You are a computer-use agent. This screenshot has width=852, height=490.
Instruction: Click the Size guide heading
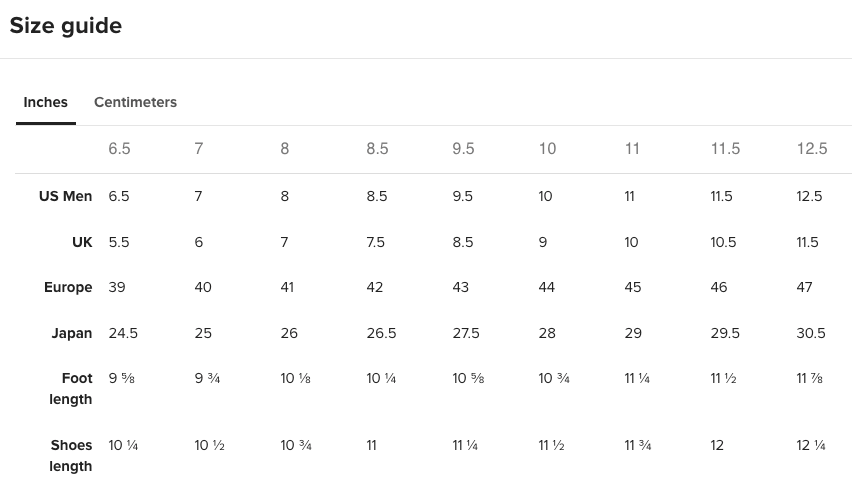(x=66, y=26)
